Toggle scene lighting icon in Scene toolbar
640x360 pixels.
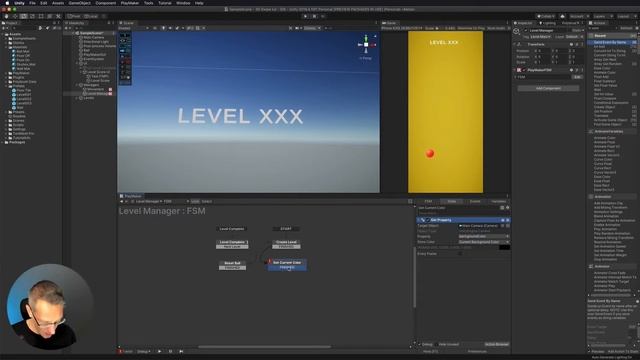pyautogui.click(x=163, y=28)
